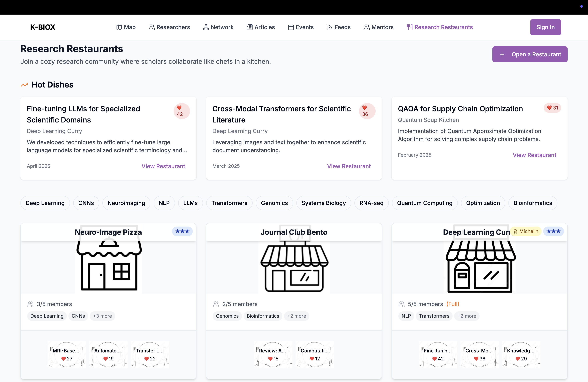This screenshot has width=588, height=382.
Task: Open Articles via the book icon
Action: point(250,27)
